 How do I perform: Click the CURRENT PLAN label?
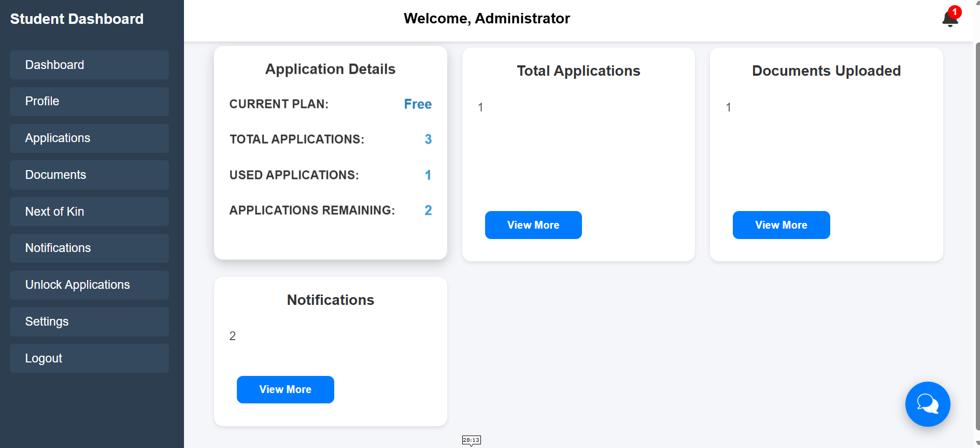click(x=279, y=104)
